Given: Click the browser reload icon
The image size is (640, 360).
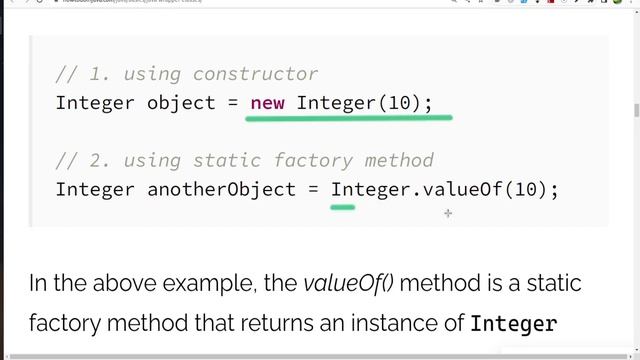Looking at the screenshot, I should click(40, 1).
